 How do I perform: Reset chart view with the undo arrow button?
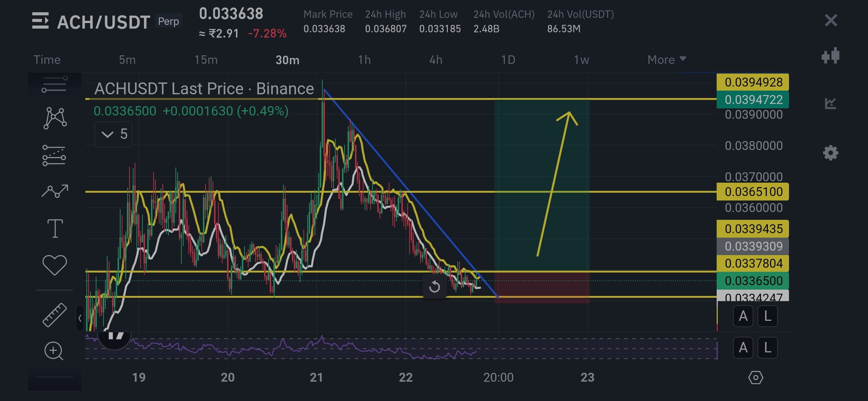pyautogui.click(x=434, y=287)
